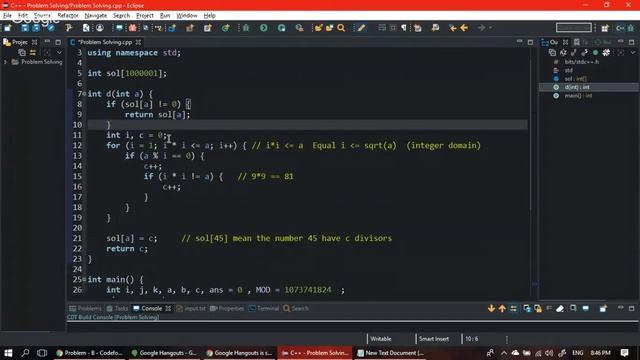Select sol : int[] in Outline
This screenshot has width=640, height=360.
tap(576, 79)
